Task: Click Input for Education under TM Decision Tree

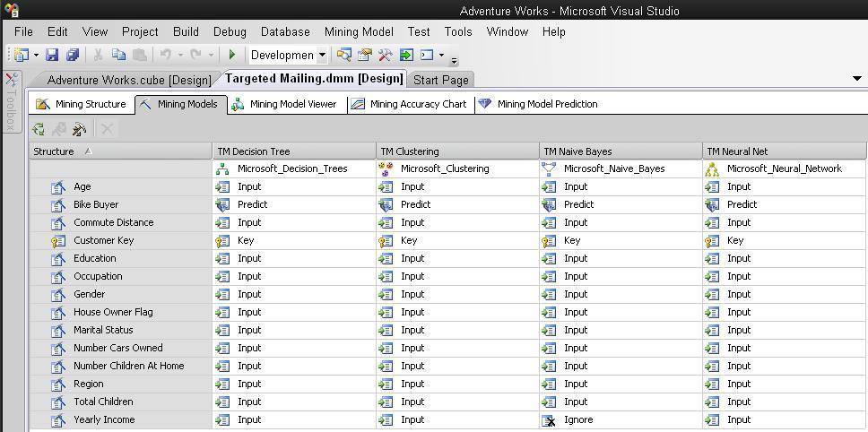Action: click(249, 258)
